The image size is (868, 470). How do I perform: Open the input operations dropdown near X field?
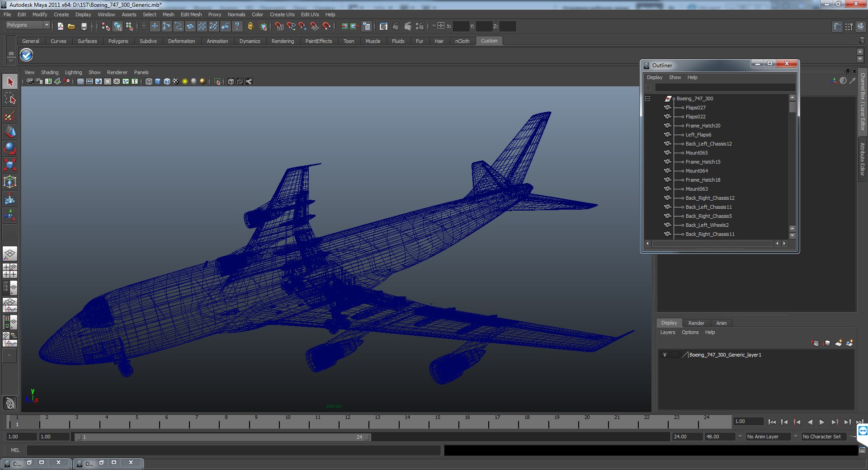tap(434, 26)
